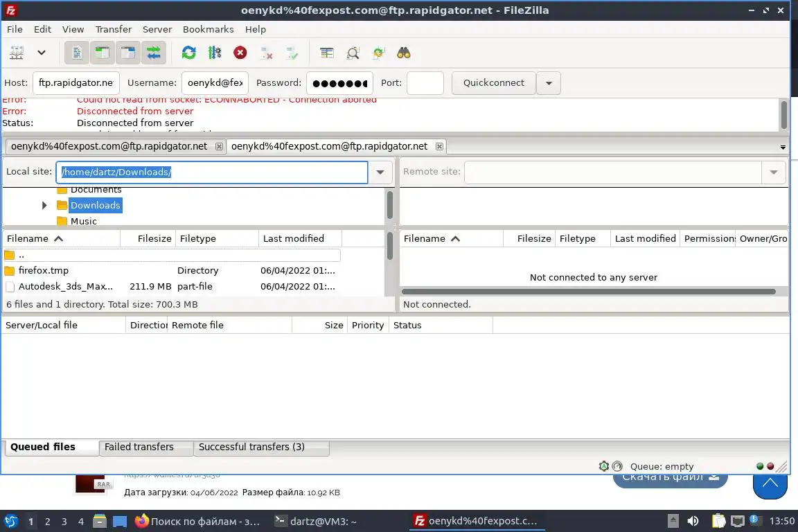Click the clipboard icon in system tray
798x532 pixels.
718,521
